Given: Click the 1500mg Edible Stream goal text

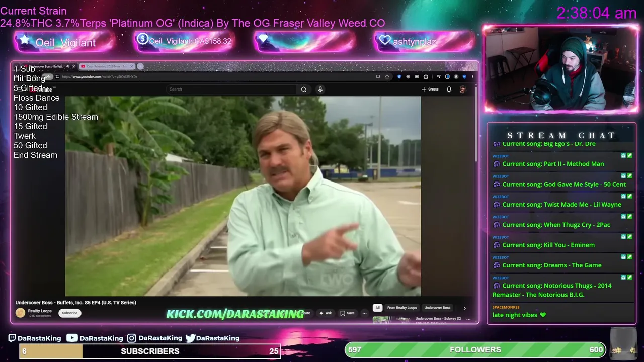Looking at the screenshot, I should [x=56, y=117].
